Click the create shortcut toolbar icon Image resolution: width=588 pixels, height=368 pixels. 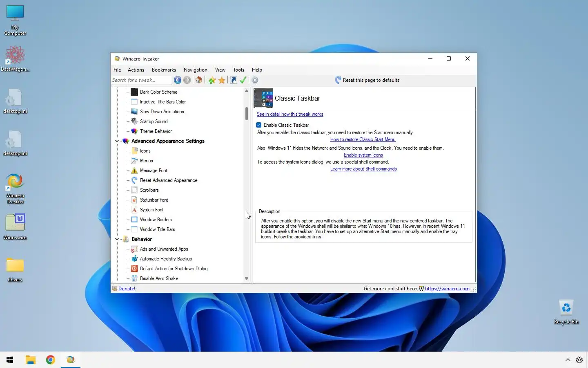tap(234, 80)
